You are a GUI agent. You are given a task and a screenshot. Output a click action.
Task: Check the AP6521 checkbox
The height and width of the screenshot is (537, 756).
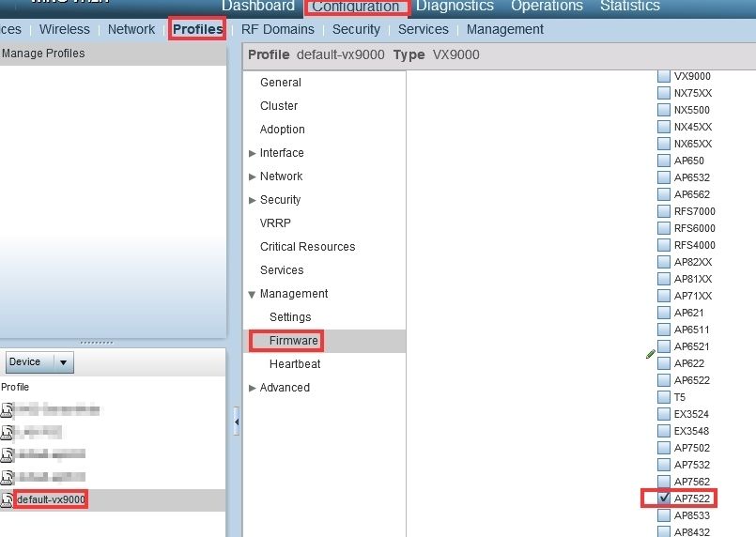(664, 346)
